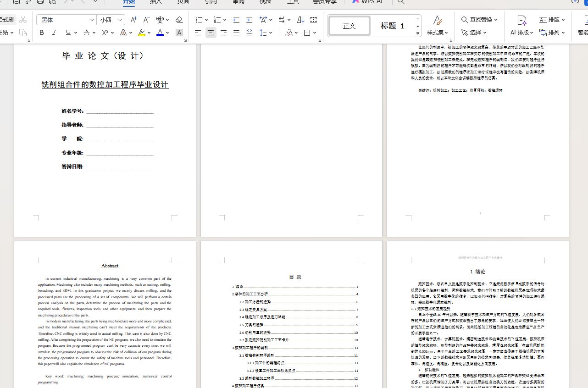Click the show formatting marks icon
Image resolution: width=588 pixels, height=388 pixels.
[x=314, y=20]
